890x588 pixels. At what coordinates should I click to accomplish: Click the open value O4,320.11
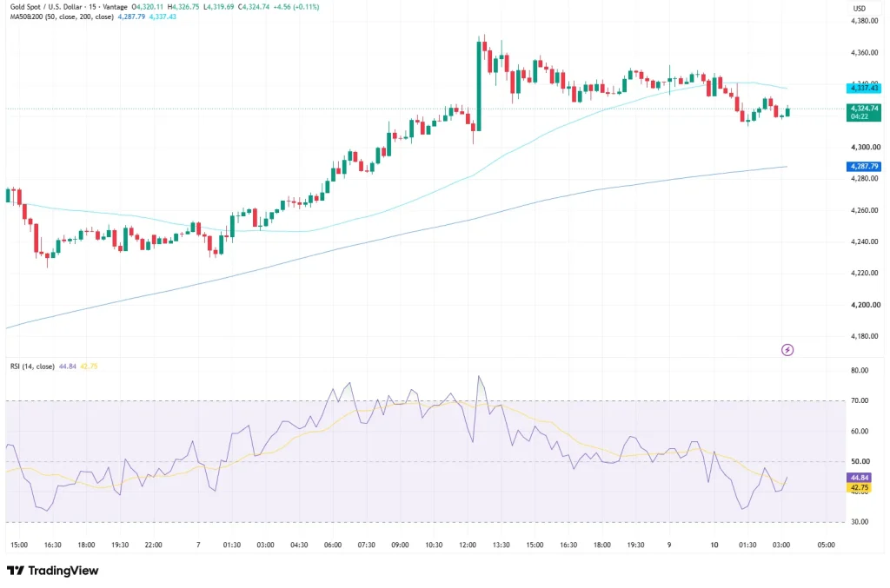(148, 7)
